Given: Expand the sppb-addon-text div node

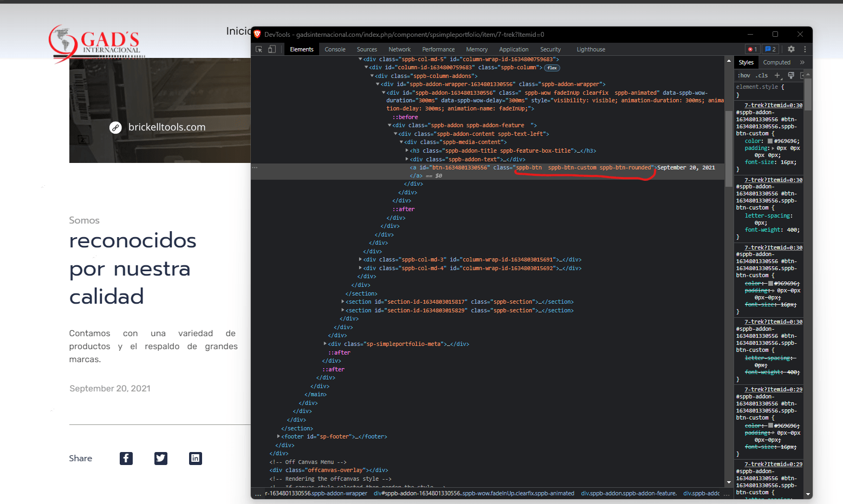Looking at the screenshot, I should (407, 160).
